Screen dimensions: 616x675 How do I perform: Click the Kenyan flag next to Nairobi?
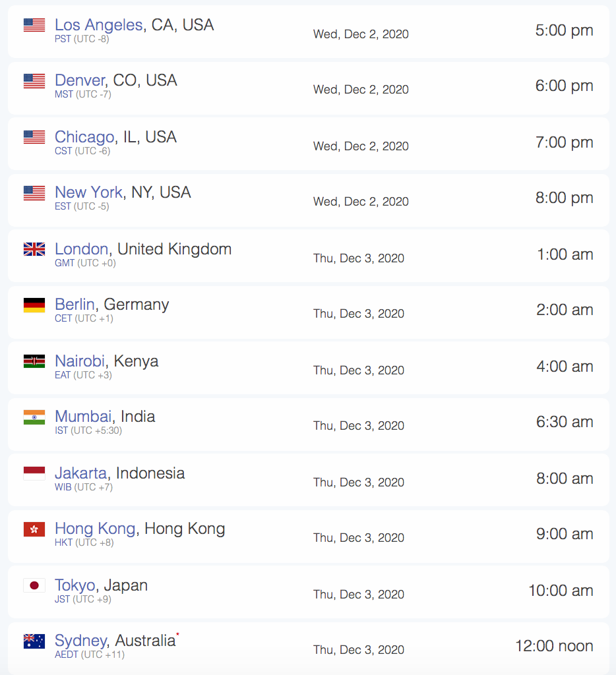pos(34,361)
